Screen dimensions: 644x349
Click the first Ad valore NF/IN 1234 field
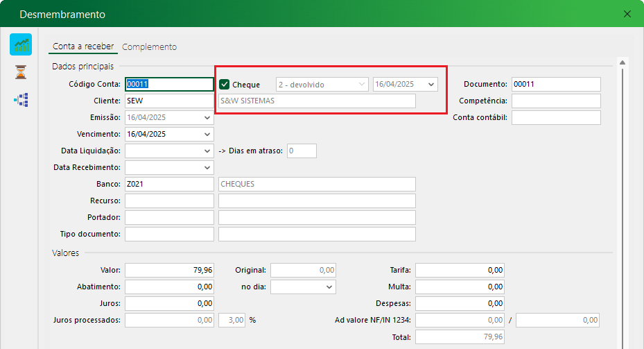click(x=460, y=321)
